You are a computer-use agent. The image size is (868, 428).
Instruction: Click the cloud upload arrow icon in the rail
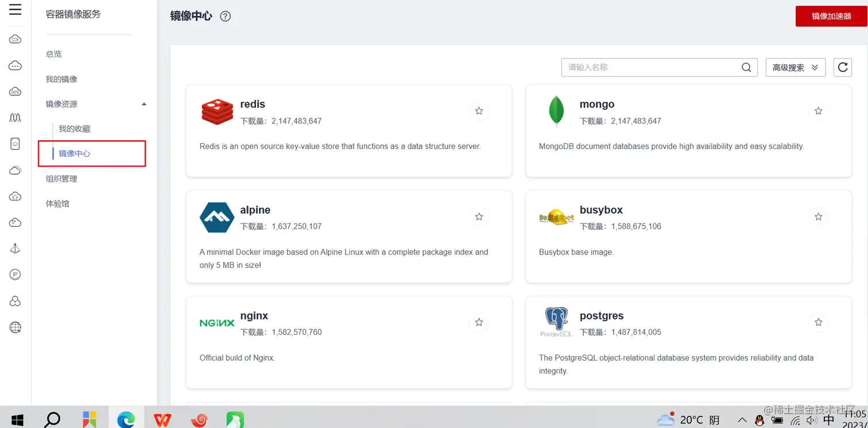pyautogui.click(x=15, y=196)
